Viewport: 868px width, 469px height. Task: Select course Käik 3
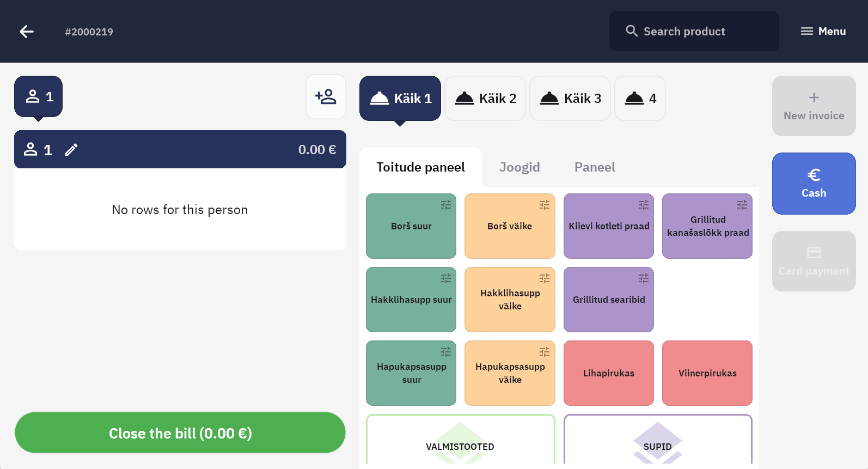pos(570,99)
